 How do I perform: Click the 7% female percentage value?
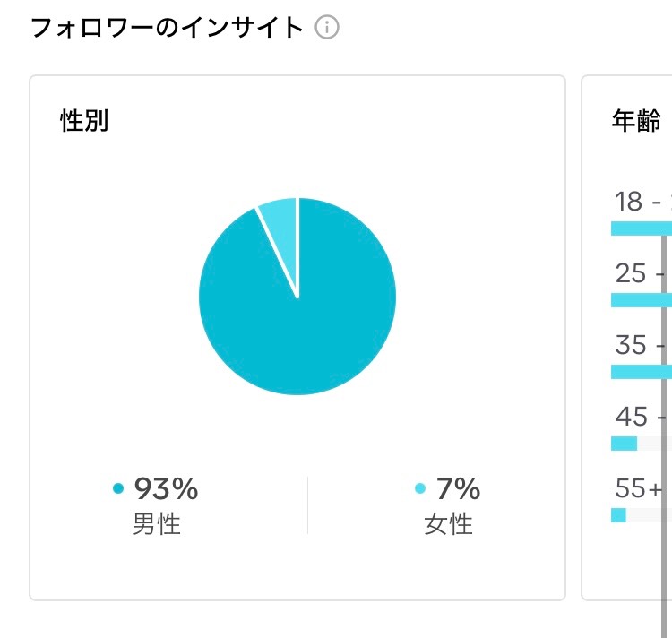click(x=458, y=488)
